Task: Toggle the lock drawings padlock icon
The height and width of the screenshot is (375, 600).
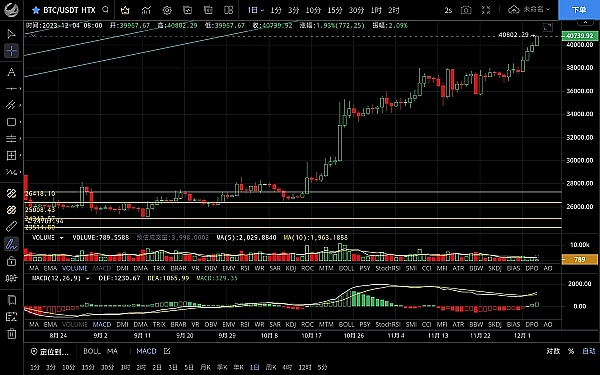Action: click(x=11, y=261)
